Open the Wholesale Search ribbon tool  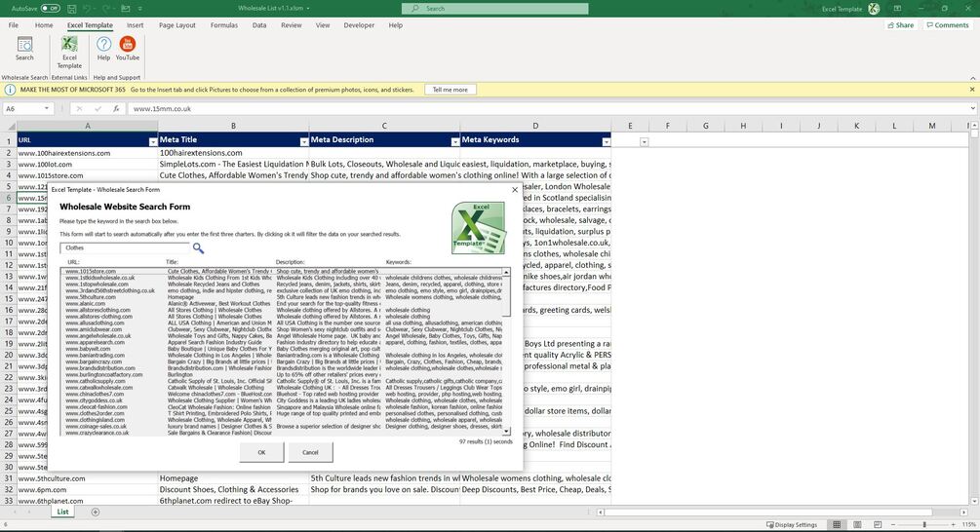(x=24, y=48)
